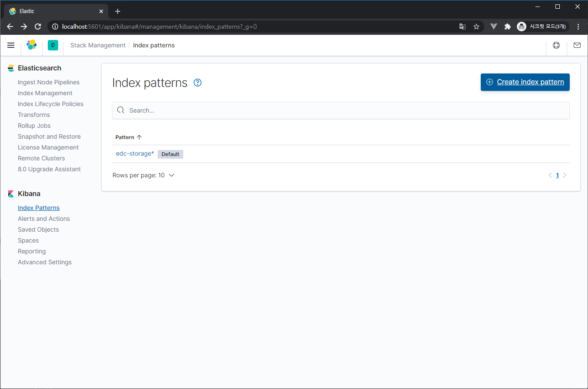Screen dimensions: 588x389
Task: Open the help menu lifebuoy icon
Action: coord(556,45)
